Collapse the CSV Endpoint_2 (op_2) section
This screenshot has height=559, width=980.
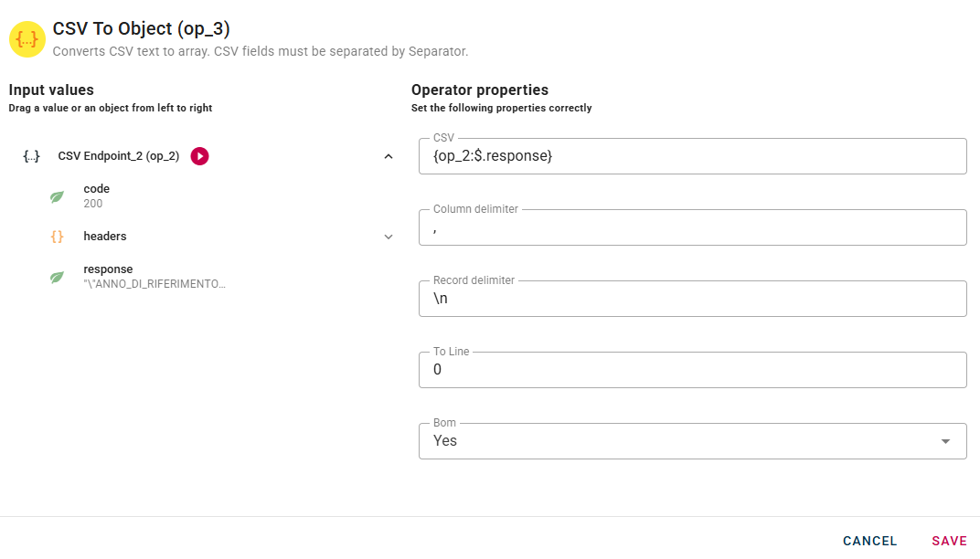coord(389,156)
